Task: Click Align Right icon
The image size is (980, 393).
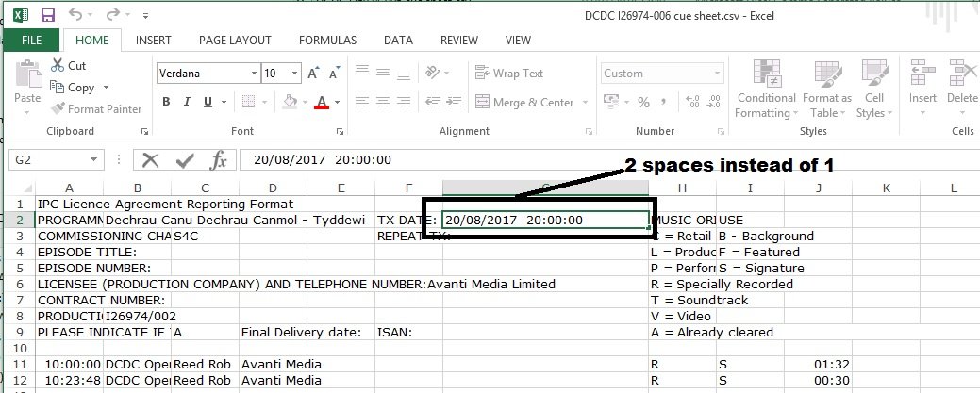Action: point(403,101)
